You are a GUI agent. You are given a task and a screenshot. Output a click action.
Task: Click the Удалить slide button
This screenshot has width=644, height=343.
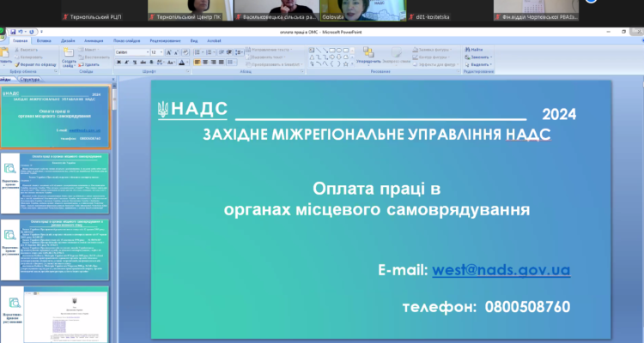pos(92,64)
